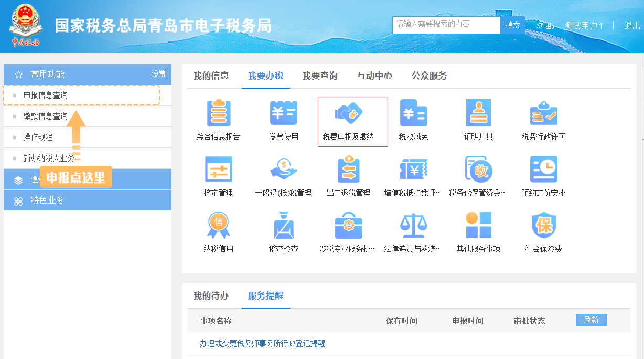Click the 发票使用 icon
Screen dimensions: 644x359
283,113
